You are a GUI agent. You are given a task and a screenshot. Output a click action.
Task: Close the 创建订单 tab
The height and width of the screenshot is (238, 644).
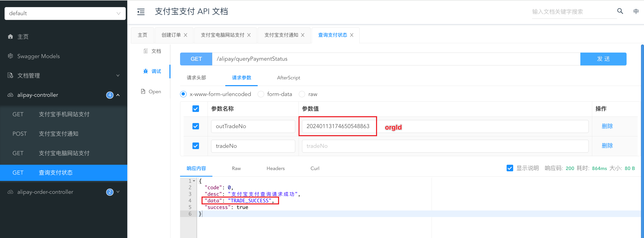click(x=185, y=35)
